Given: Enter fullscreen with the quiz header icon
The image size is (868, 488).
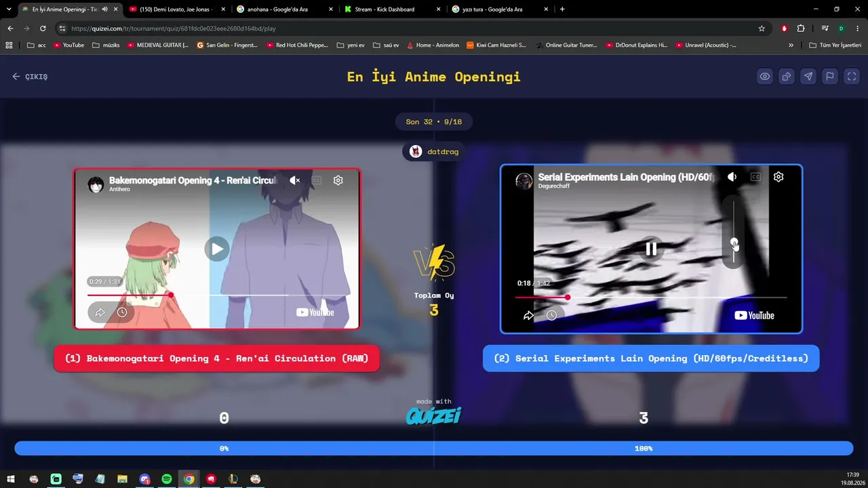Looking at the screenshot, I should click(x=852, y=77).
